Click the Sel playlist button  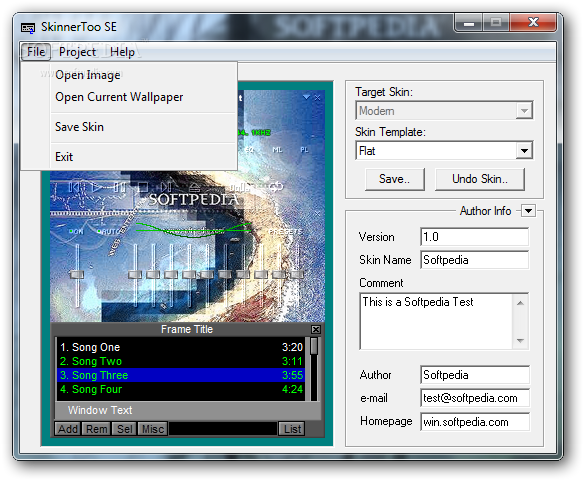coord(124,429)
